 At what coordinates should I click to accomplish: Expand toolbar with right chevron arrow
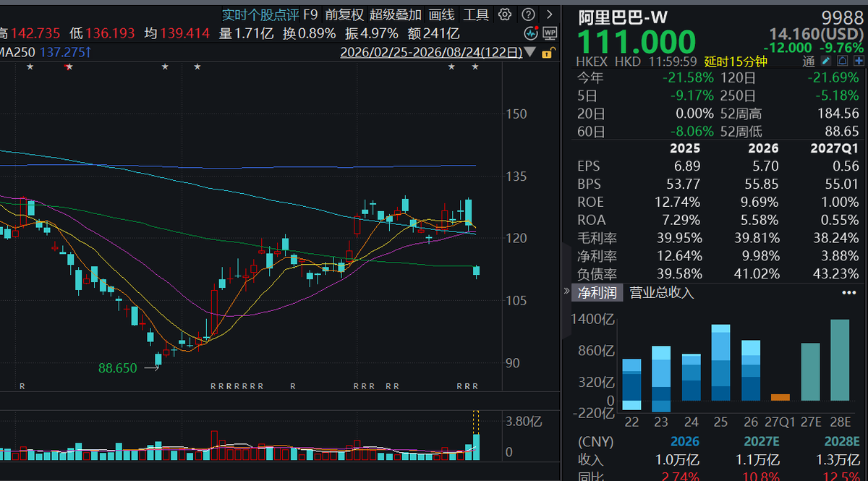550,14
